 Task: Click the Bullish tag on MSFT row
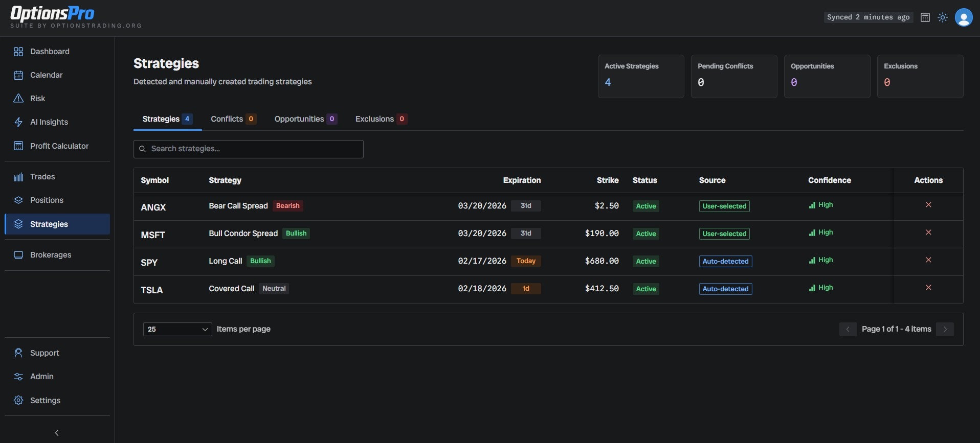click(x=296, y=234)
